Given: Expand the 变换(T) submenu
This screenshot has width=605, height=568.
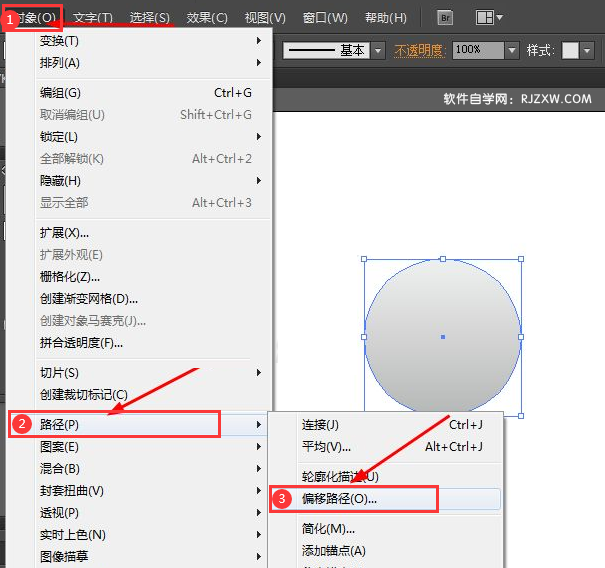Looking at the screenshot, I should click(152, 41).
